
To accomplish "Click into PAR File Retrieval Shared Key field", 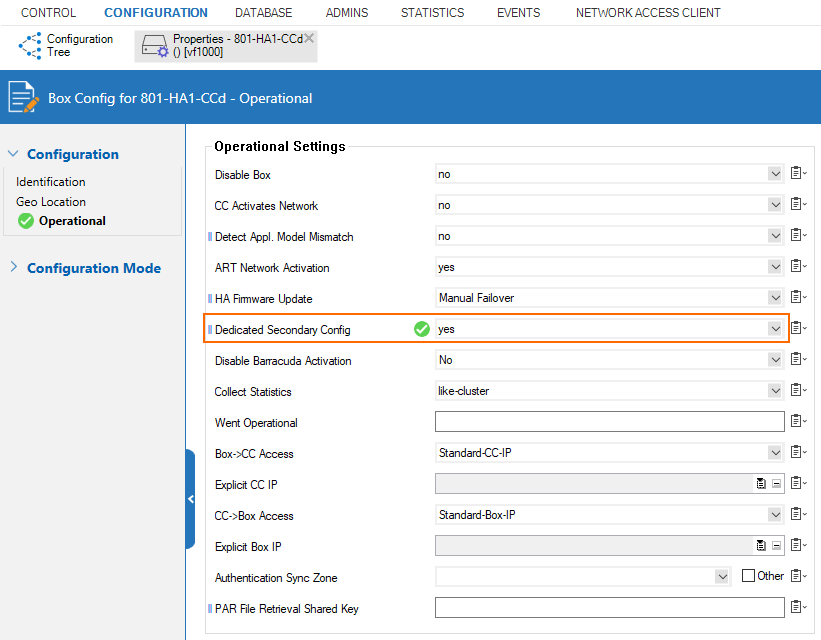I will (x=609, y=608).
